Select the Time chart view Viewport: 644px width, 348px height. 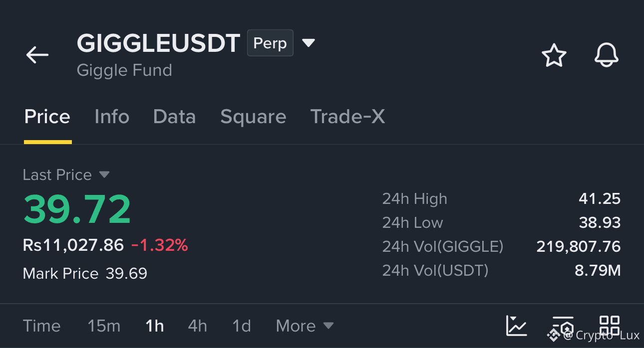tap(42, 326)
